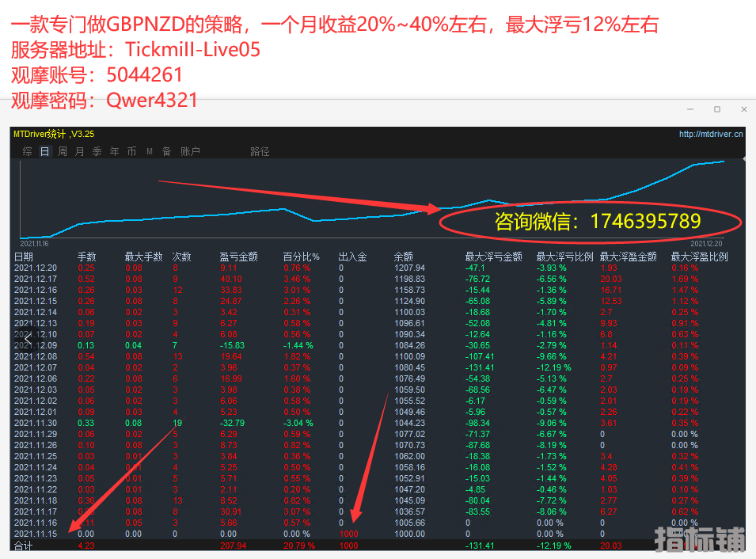
Task: Open the http://mtdriver.cn link
Action: tap(711, 135)
